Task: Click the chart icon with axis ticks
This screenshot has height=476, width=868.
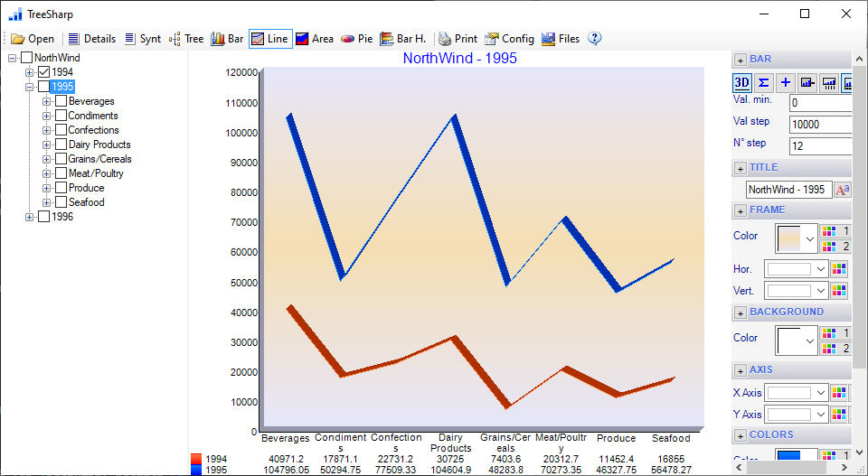Action: click(x=829, y=83)
